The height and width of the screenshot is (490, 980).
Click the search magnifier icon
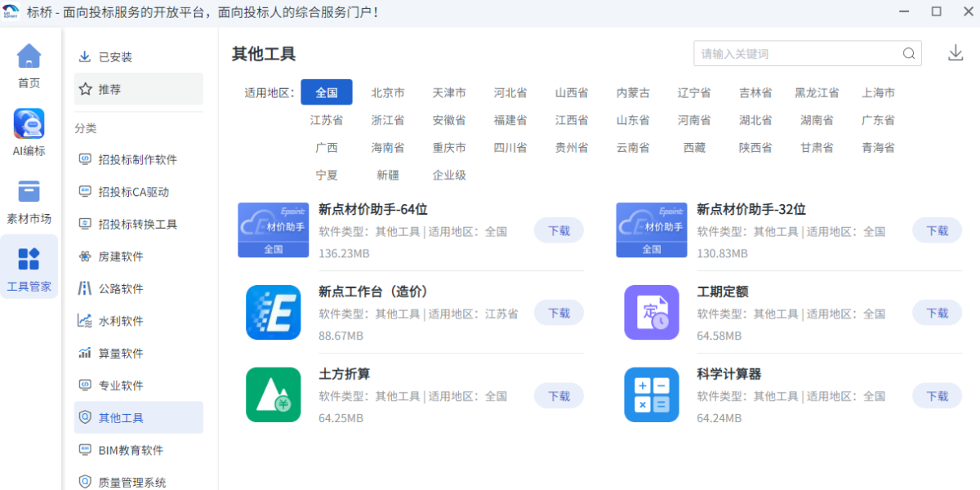click(x=909, y=54)
